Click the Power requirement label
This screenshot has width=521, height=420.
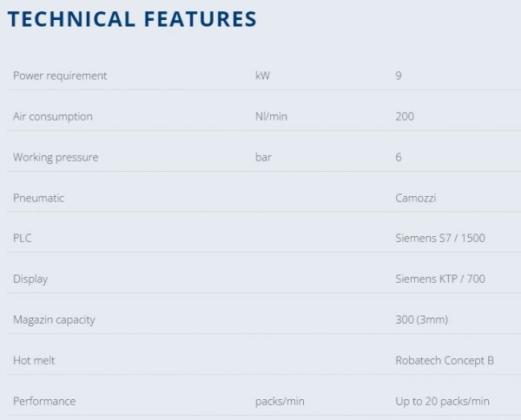pos(60,75)
